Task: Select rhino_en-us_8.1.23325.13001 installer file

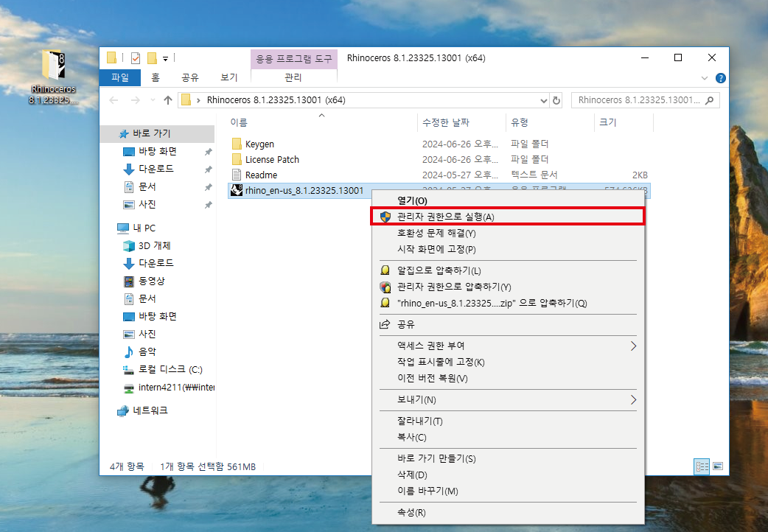Action: [x=304, y=191]
